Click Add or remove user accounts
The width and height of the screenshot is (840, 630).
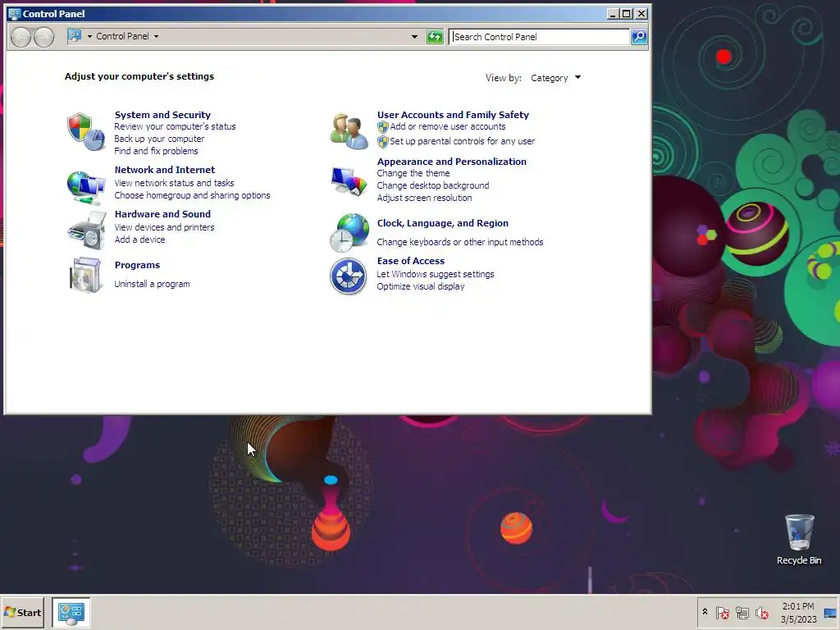tap(447, 126)
